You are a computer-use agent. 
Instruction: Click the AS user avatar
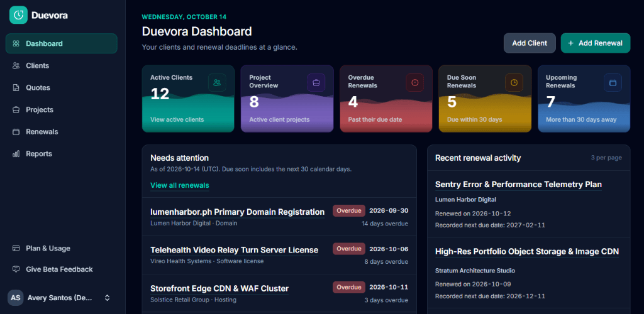[x=16, y=298]
